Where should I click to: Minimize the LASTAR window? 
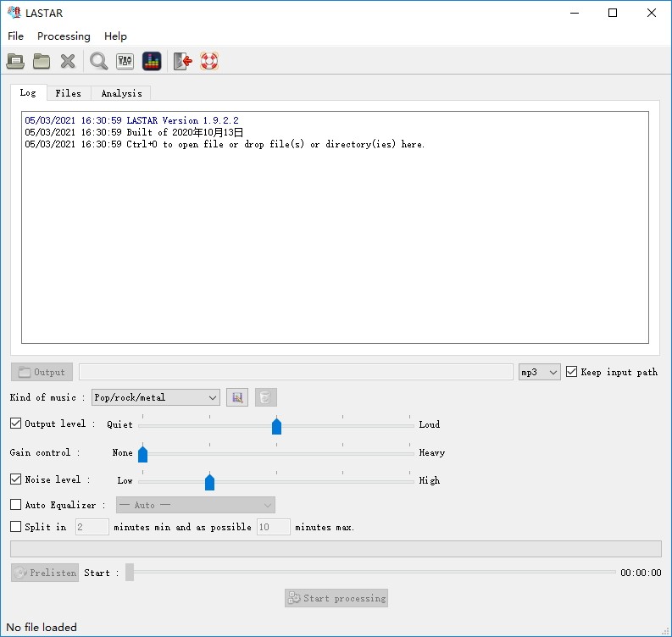tap(575, 13)
